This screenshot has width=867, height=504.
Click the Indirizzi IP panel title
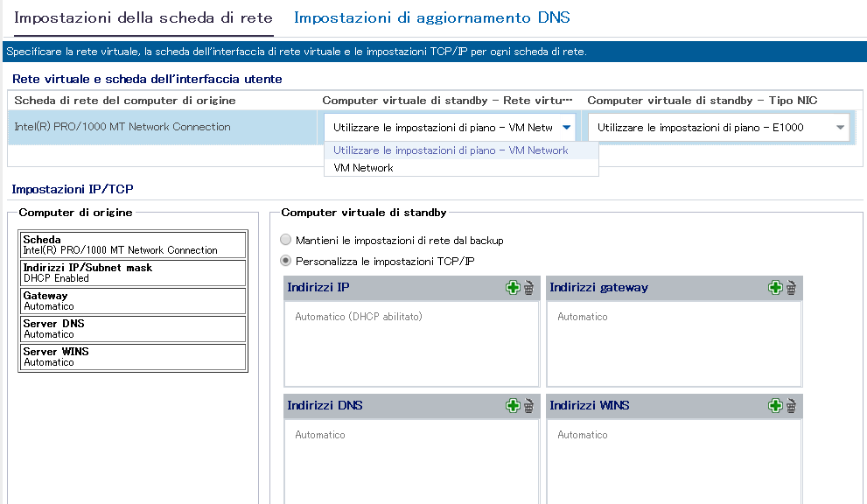318,288
